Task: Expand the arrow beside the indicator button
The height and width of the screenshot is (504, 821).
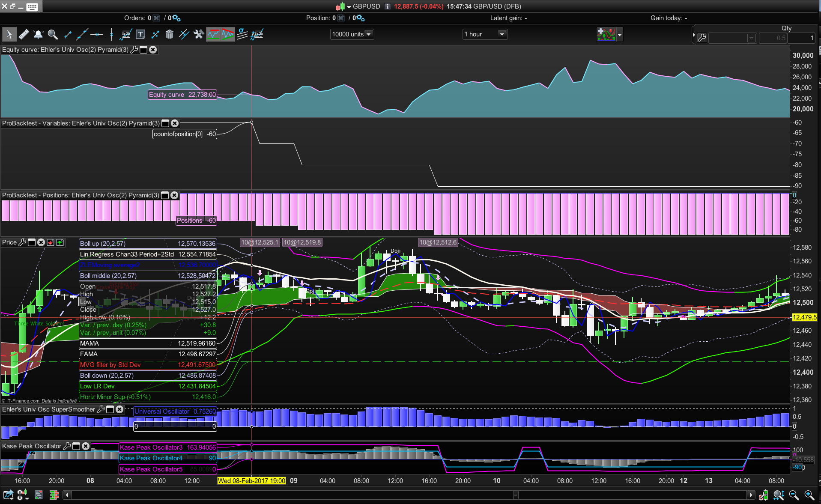Action: point(620,34)
